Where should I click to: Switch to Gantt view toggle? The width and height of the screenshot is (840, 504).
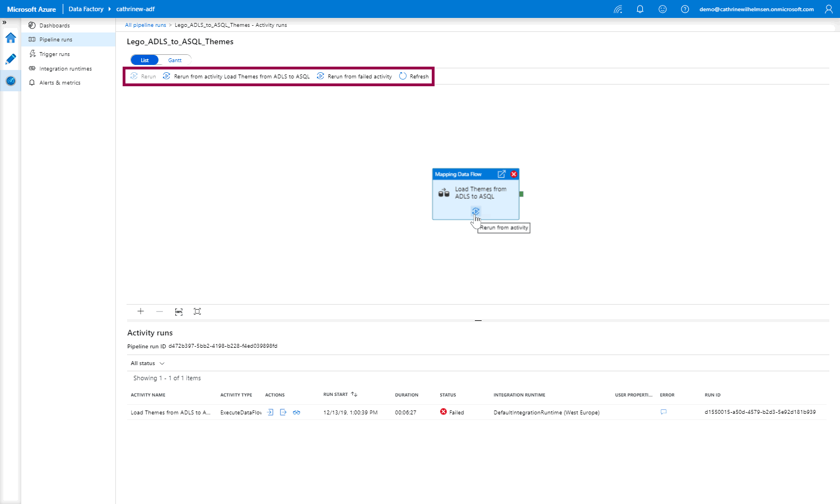point(175,60)
